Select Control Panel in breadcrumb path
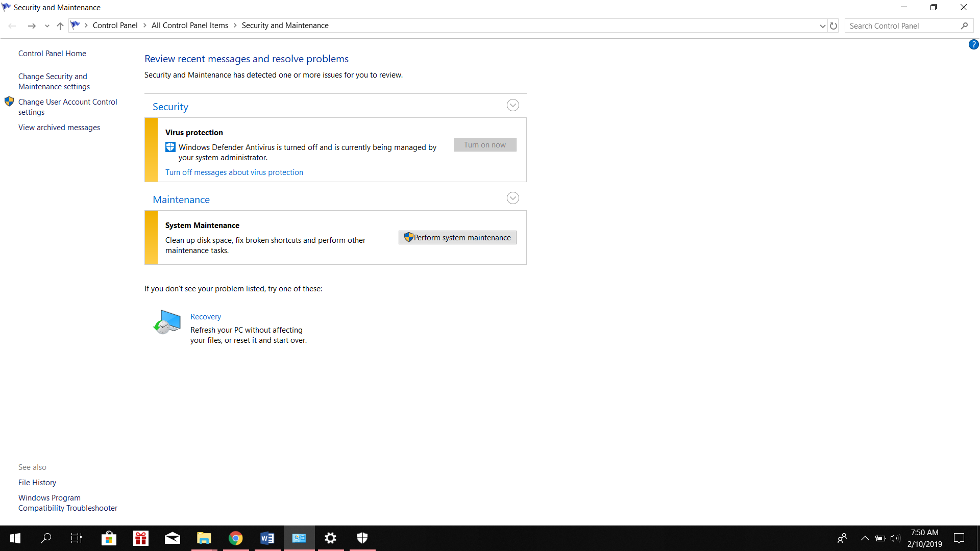Screen dimensions: 980x551 [115, 26]
